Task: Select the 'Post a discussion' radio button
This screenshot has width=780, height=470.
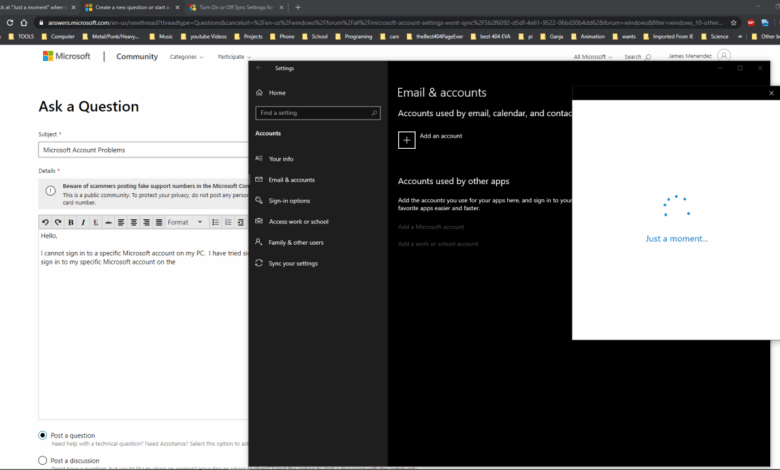Action: click(43, 461)
